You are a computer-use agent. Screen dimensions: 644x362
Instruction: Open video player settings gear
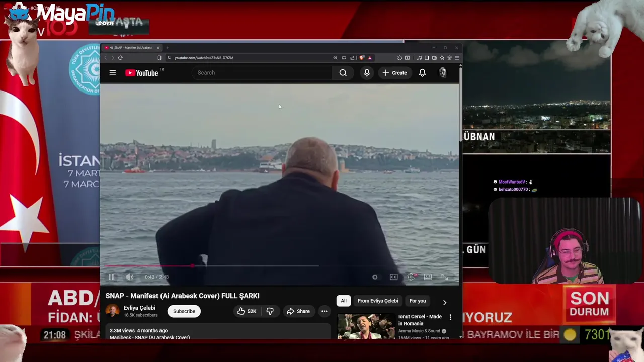point(411,277)
